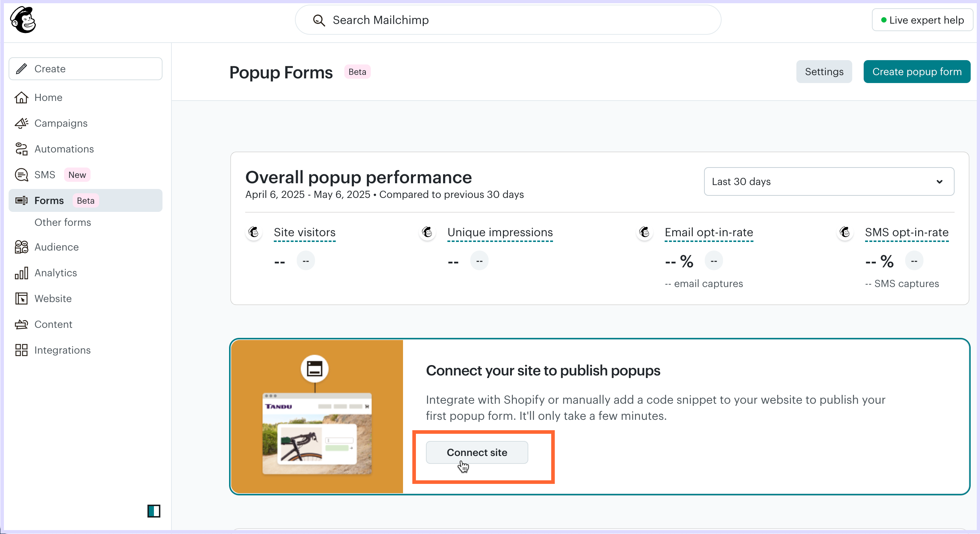
Task: Click the Tandu bike popup illustration
Action: pyautogui.click(x=317, y=417)
